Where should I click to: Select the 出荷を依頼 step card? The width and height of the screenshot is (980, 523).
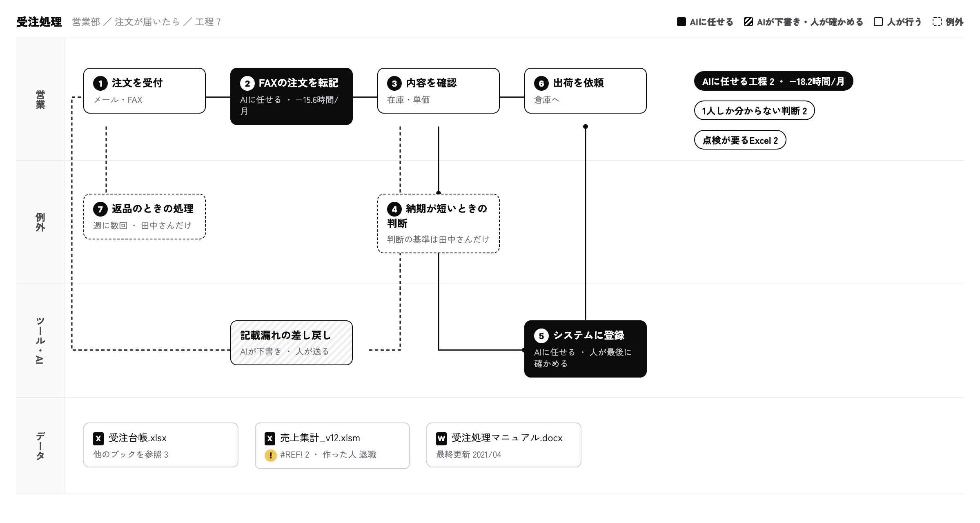pyautogui.click(x=586, y=91)
